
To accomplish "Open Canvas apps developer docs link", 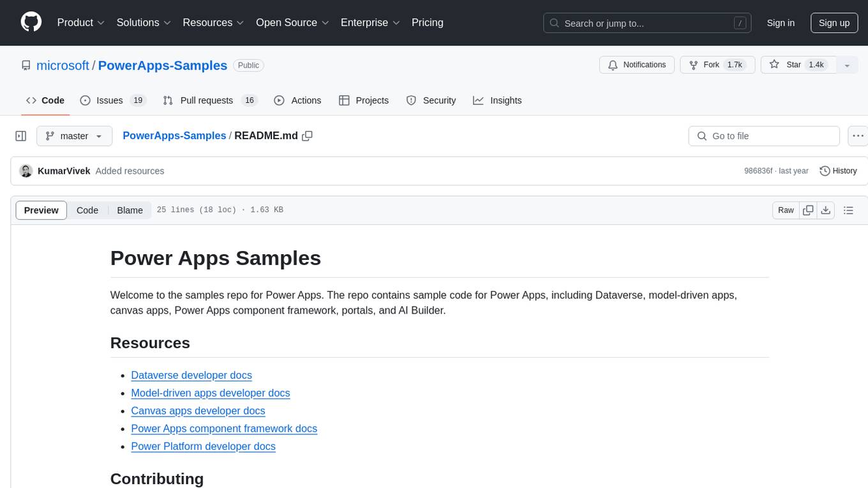I will pos(198,411).
